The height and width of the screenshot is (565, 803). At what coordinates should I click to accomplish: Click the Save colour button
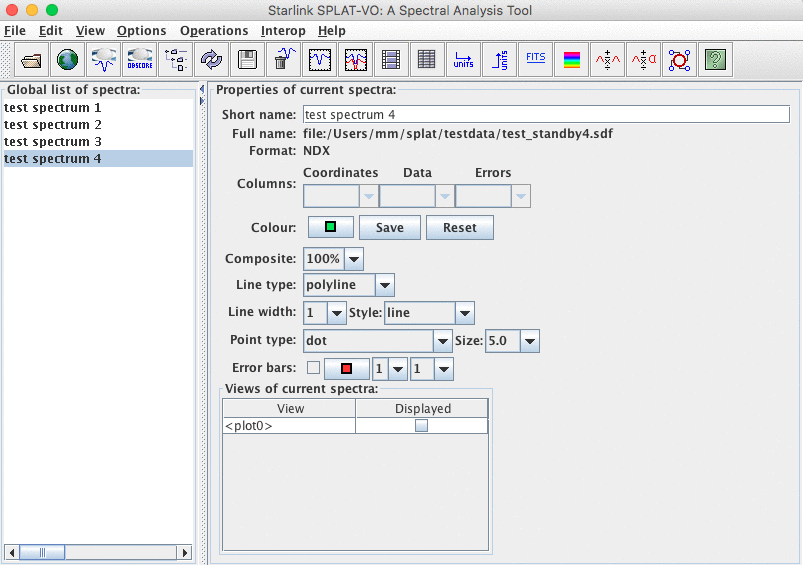pyautogui.click(x=390, y=227)
